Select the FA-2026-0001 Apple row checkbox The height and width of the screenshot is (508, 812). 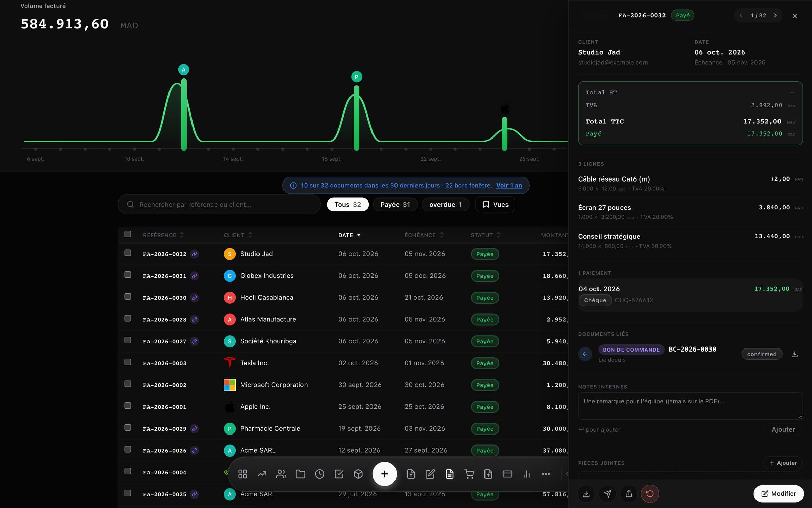point(128,406)
